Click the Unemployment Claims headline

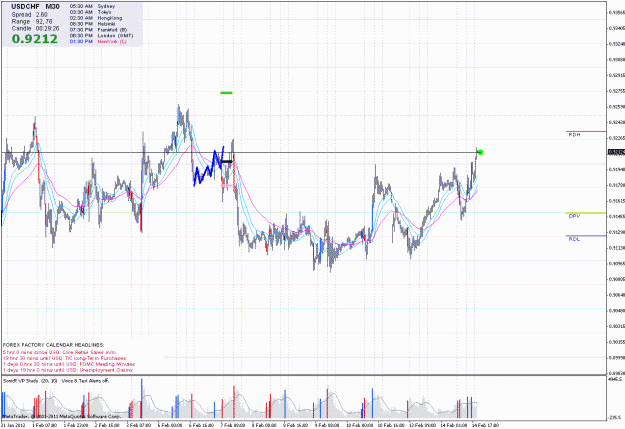[x=68, y=370]
